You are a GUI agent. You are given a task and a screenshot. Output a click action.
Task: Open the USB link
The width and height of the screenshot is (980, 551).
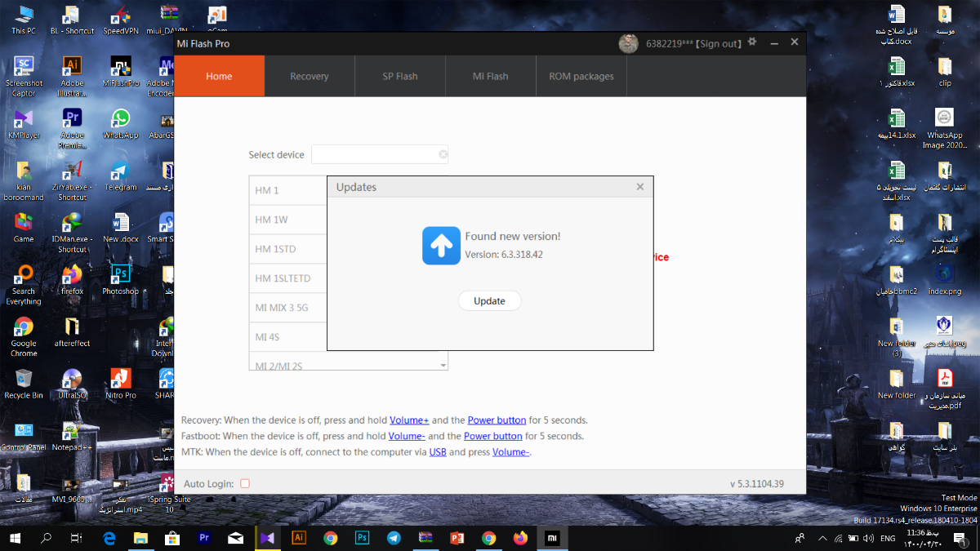438,451
